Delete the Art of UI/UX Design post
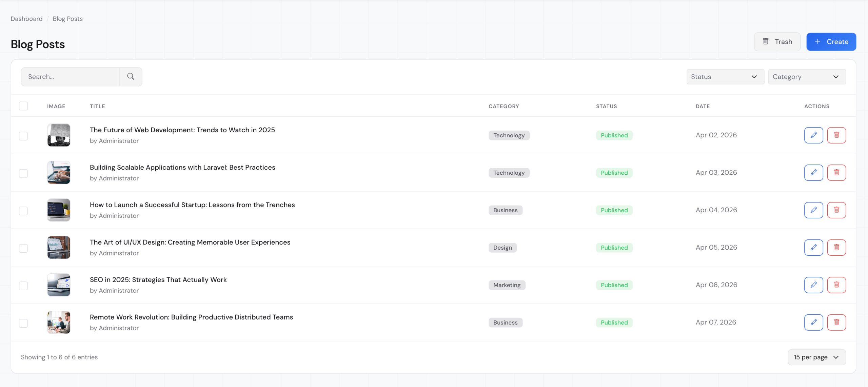This screenshot has height=387, width=868. [836, 248]
